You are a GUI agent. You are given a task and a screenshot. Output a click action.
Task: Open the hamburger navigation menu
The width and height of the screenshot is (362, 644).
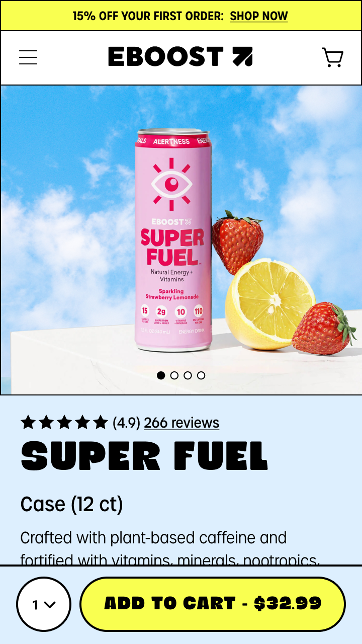[x=28, y=57]
